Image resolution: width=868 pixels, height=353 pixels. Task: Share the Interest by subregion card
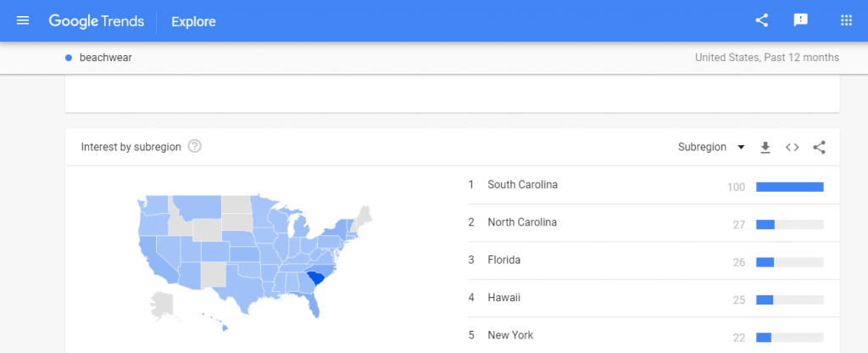(x=819, y=147)
